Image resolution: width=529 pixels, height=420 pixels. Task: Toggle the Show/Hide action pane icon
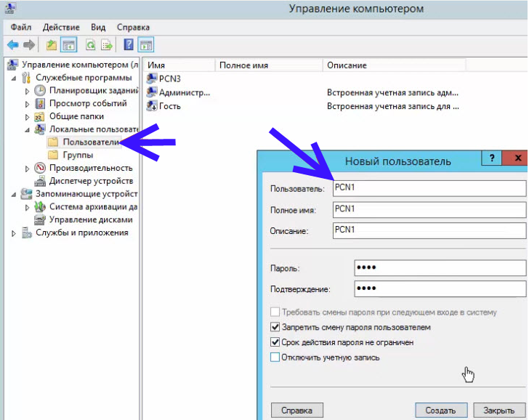click(146, 44)
